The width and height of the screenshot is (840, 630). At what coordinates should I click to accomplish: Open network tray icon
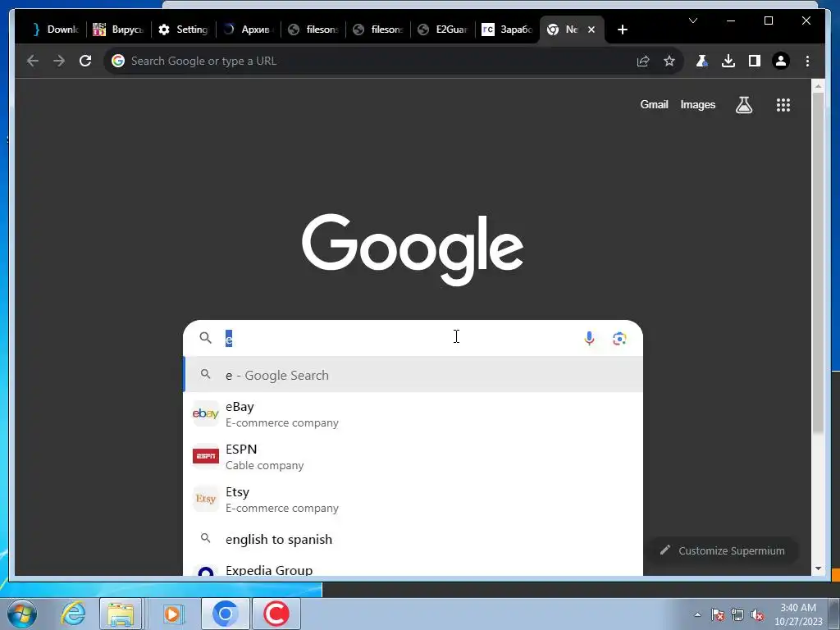(737, 614)
